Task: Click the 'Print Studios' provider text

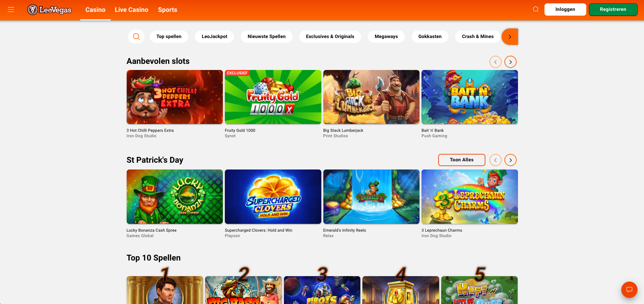Action: coord(336,136)
